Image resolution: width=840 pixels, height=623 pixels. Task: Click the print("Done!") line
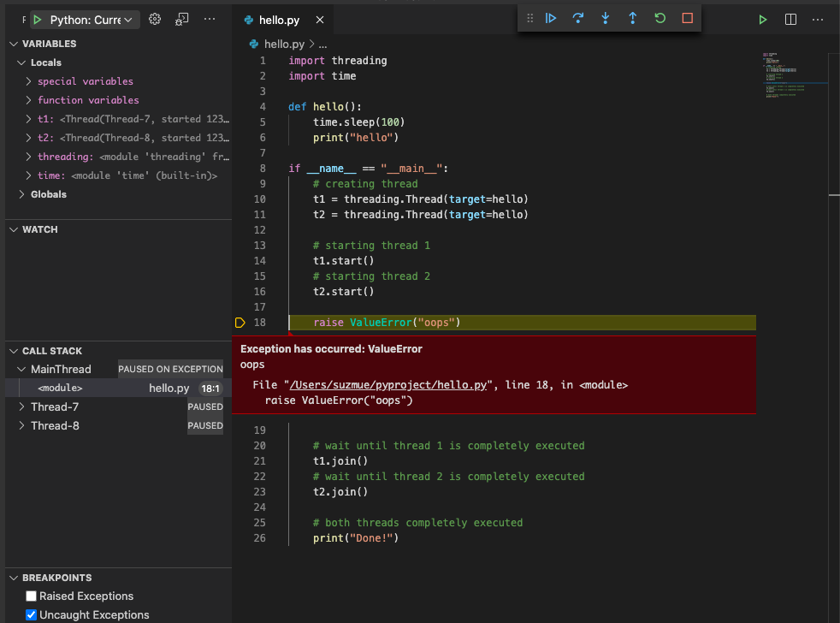pos(356,538)
